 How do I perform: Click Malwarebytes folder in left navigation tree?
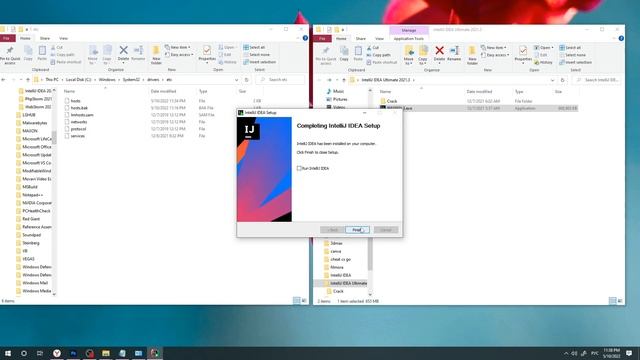(x=34, y=123)
